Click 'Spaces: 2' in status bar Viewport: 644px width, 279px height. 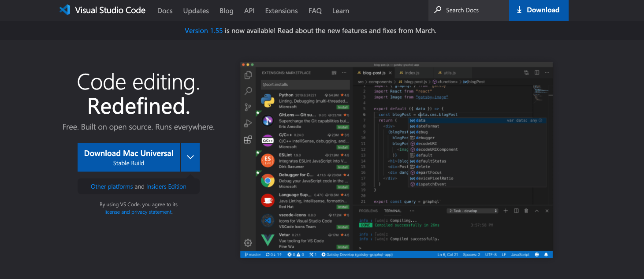click(x=472, y=254)
